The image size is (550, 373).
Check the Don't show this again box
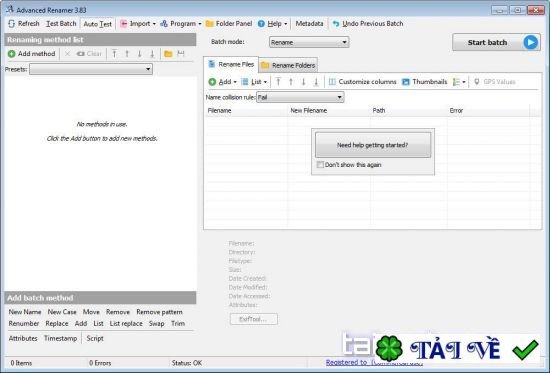pyautogui.click(x=320, y=165)
